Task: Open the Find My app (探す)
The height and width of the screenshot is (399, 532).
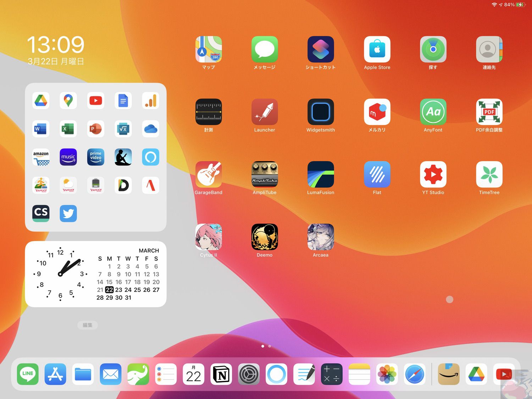Action: coord(433,49)
